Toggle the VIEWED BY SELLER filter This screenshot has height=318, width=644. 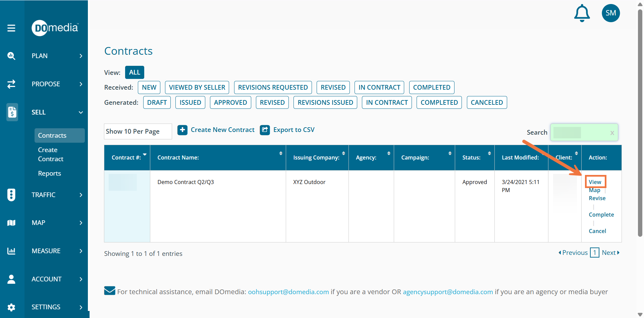pyautogui.click(x=197, y=87)
